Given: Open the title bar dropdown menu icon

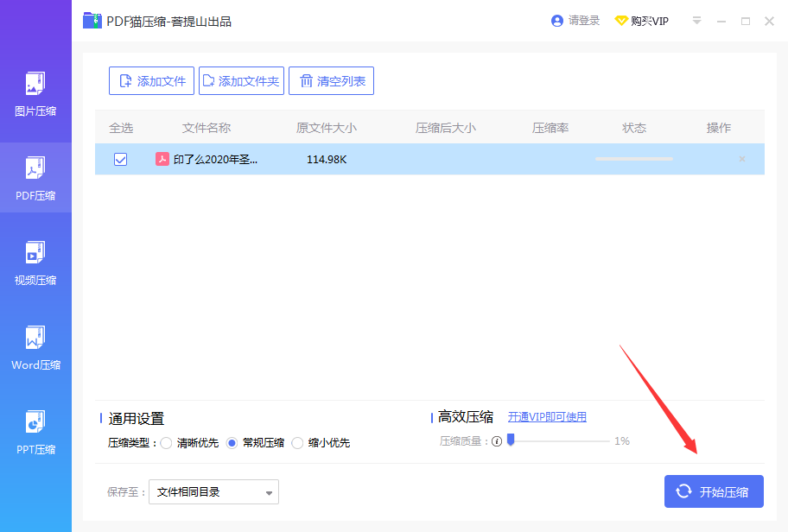Looking at the screenshot, I should click(x=696, y=21).
